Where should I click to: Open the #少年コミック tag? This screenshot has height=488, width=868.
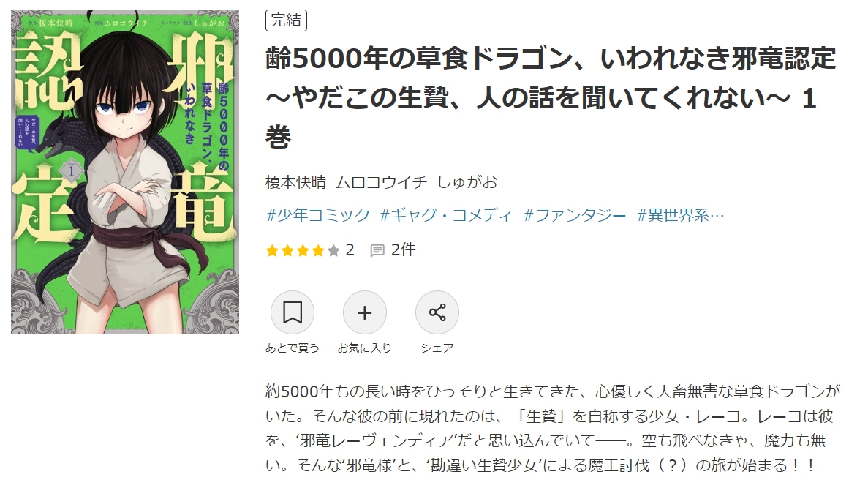point(318,215)
